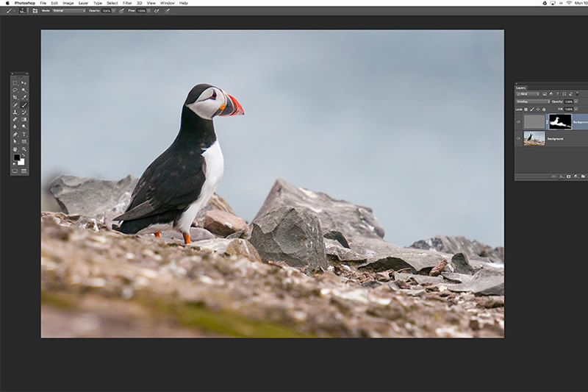Viewport: 588px width, 392px height.
Task: Select the Zoom tool
Action: 24,149
